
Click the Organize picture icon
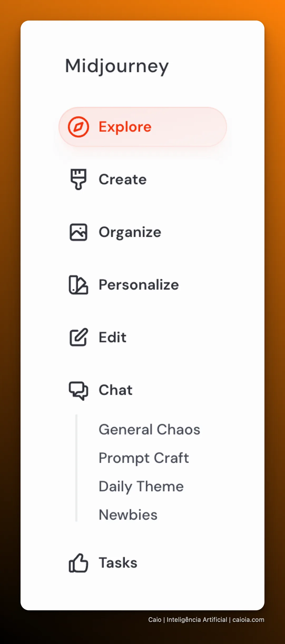[x=78, y=232]
